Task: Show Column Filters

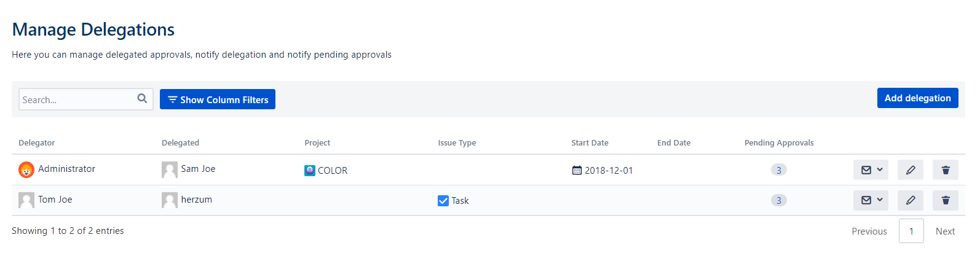Action: tap(218, 99)
